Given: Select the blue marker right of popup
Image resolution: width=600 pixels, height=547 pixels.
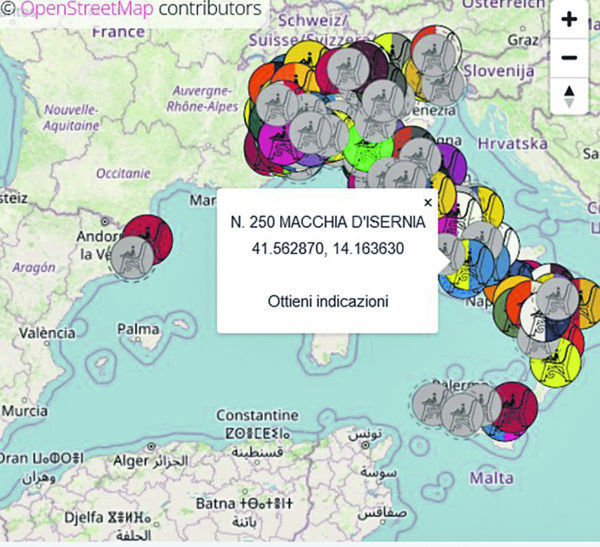Looking at the screenshot, I should 478,262.
